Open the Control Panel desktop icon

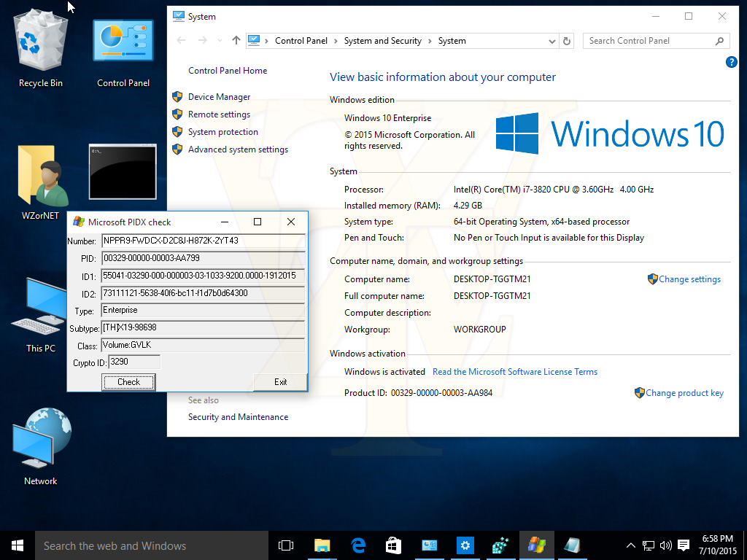(x=123, y=52)
